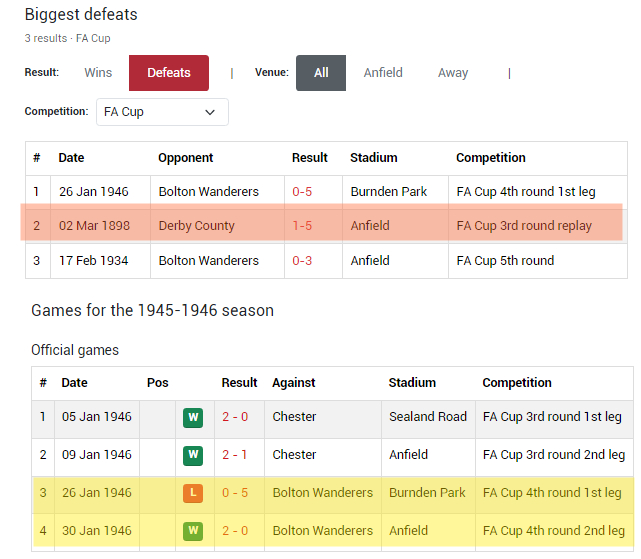Select the Wins result filter
The image size is (641, 559).
(98, 73)
